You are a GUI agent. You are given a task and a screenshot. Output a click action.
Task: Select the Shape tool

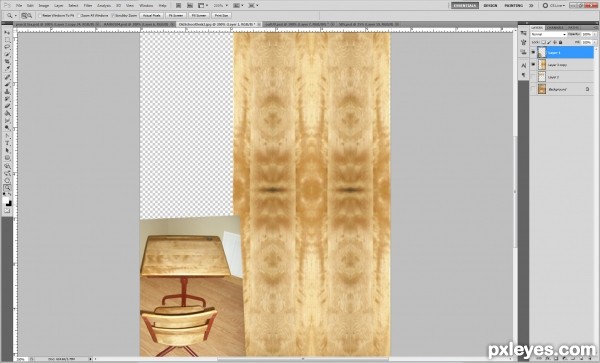coord(7,158)
